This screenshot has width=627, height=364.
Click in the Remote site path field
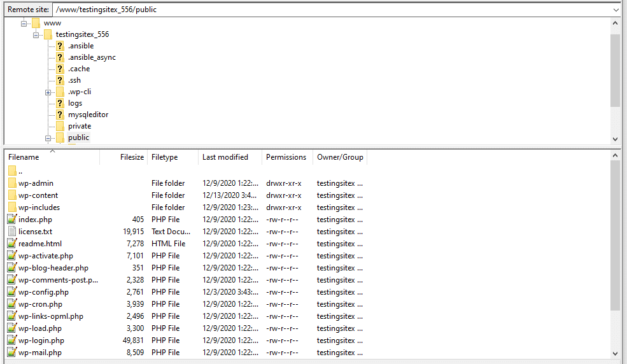(318, 10)
